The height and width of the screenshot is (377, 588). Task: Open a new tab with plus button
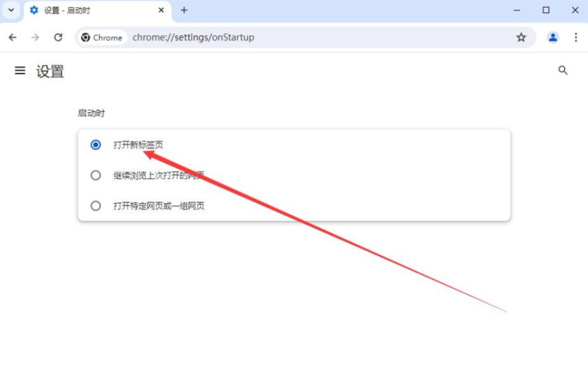tap(184, 10)
